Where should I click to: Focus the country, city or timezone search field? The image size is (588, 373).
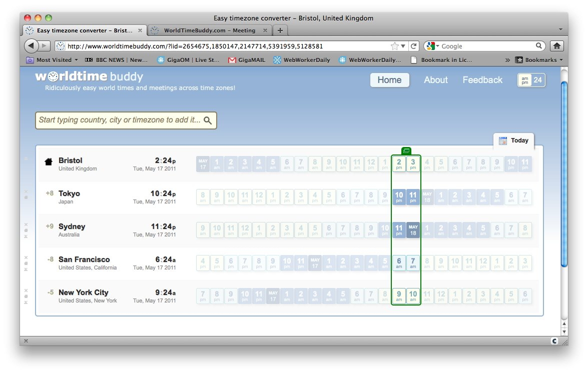coord(126,120)
